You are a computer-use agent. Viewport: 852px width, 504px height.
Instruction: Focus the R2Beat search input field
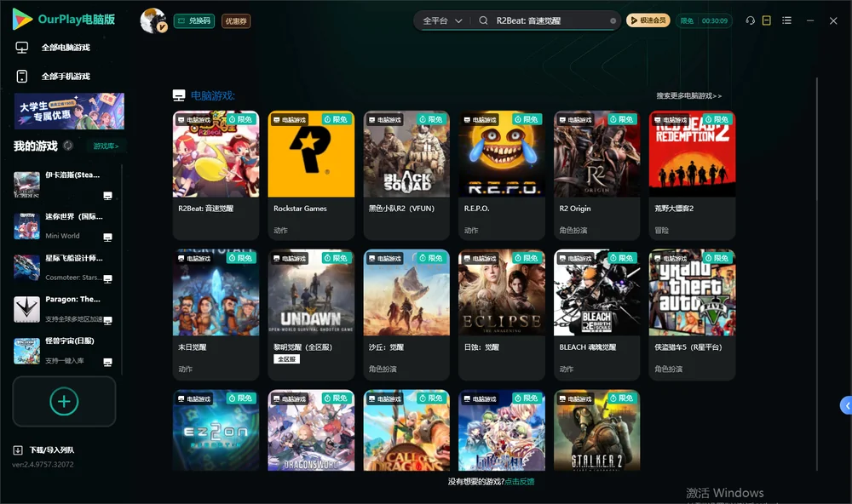click(550, 20)
